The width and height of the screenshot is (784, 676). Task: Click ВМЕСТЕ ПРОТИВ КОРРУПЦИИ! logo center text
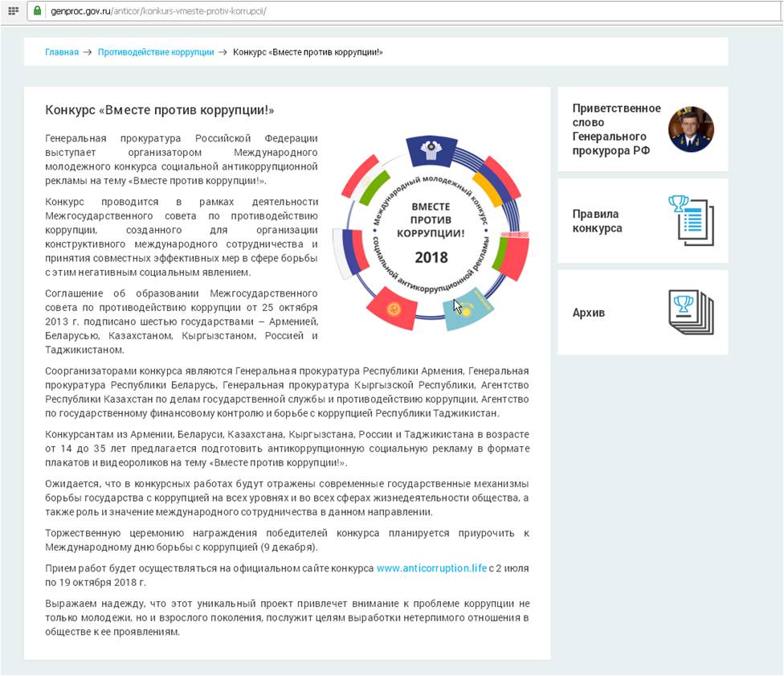431,219
